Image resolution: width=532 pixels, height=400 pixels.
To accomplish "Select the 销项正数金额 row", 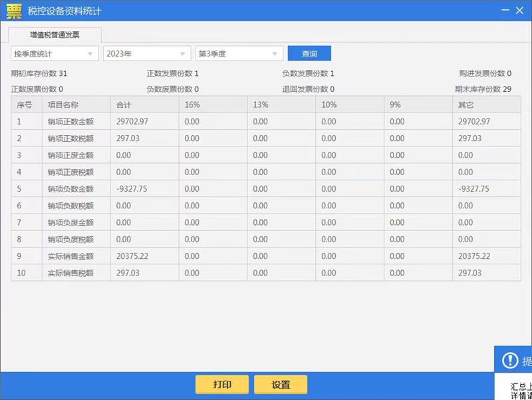I will (x=70, y=122).
